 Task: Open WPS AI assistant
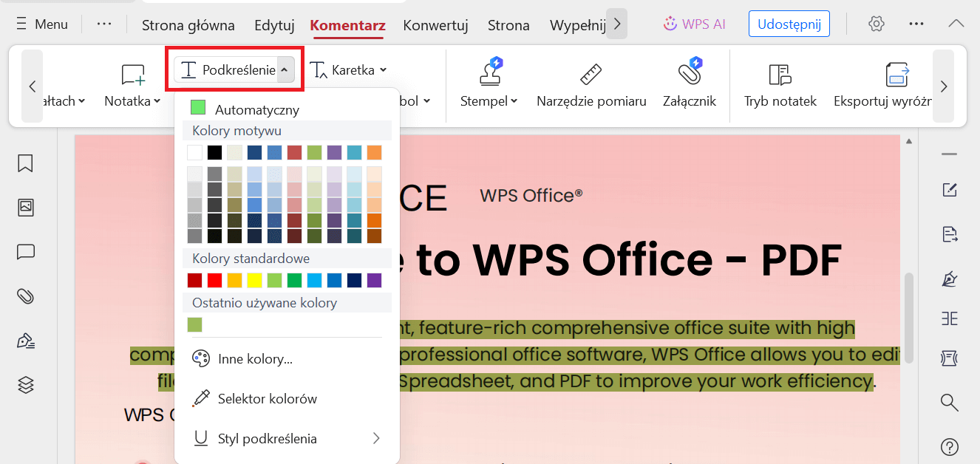pos(694,24)
